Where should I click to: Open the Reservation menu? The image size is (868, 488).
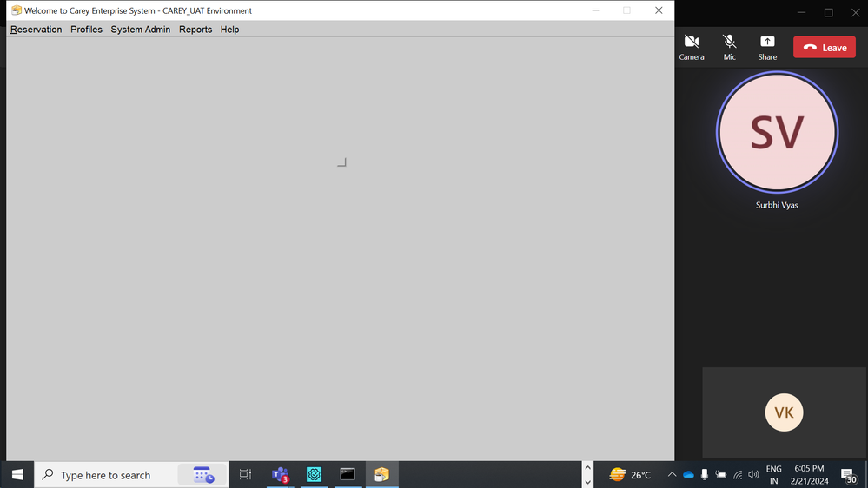pyautogui.click(x=36, y=30)
